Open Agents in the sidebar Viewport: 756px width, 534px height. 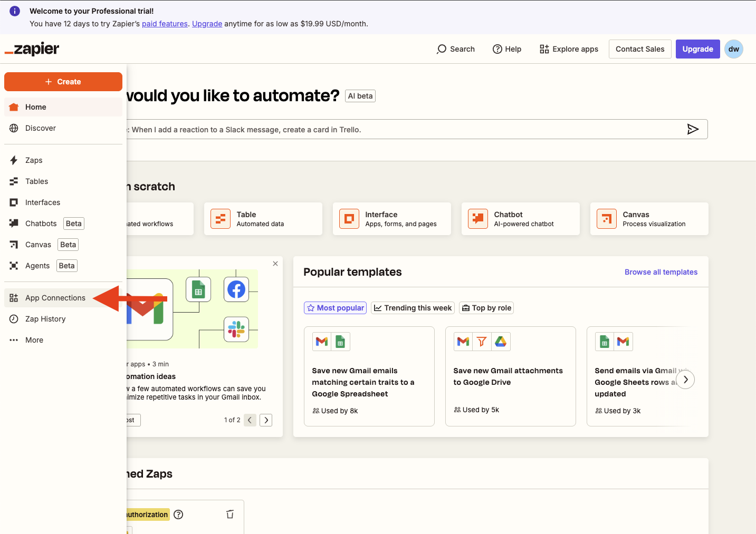63,266
